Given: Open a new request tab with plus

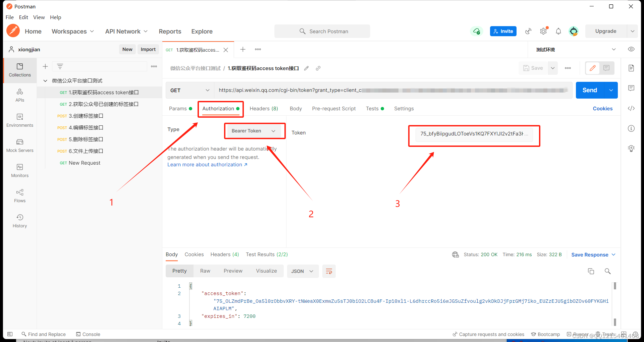Looking at the screenshot, I should click(x=243, y=49).
